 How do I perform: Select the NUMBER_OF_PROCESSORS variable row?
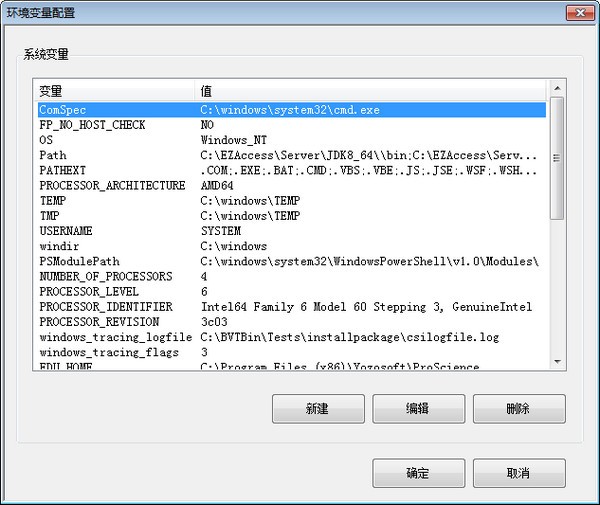click(x=292, y=277)
